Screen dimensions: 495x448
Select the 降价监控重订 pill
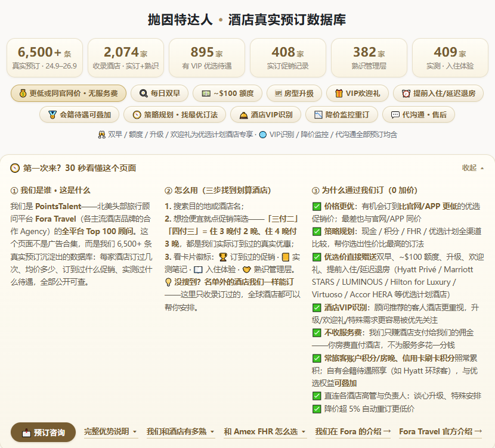pos(342,115)
